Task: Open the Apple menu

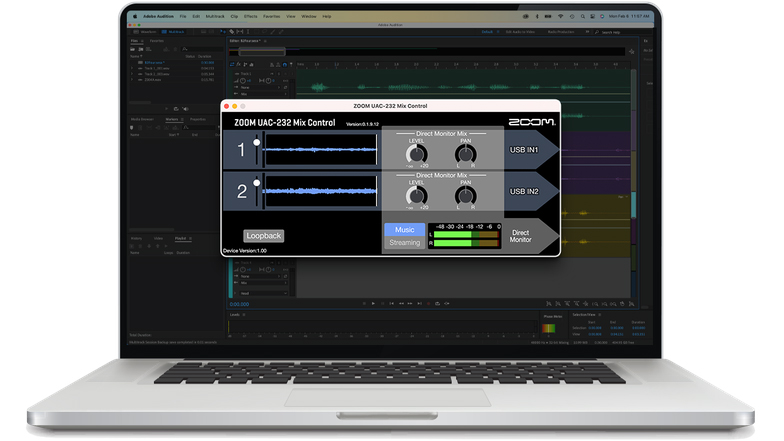Action: [135, 16]
